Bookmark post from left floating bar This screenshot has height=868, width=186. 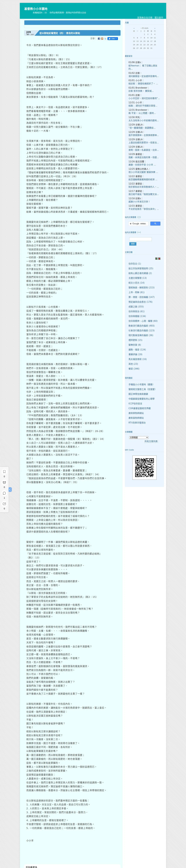click(4, 472)
